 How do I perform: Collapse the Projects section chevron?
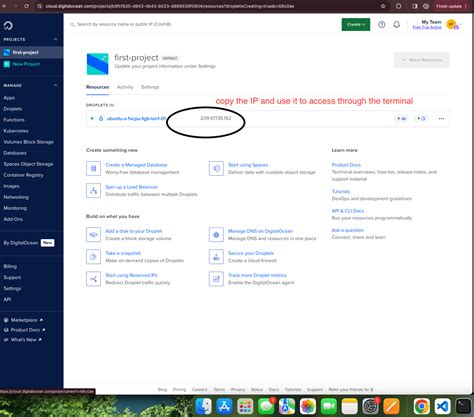55,39
